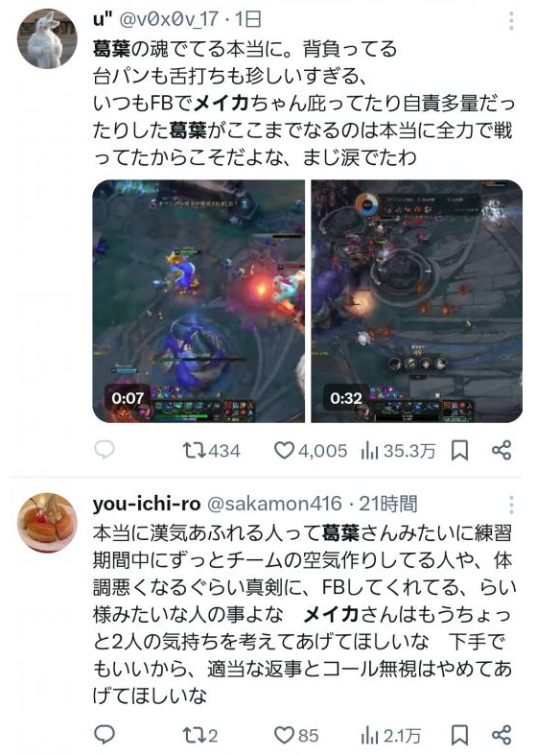Bookmark the you-ichi-ro tweet
The width and height of the screenshot is (560, 755).
point(459,735)
